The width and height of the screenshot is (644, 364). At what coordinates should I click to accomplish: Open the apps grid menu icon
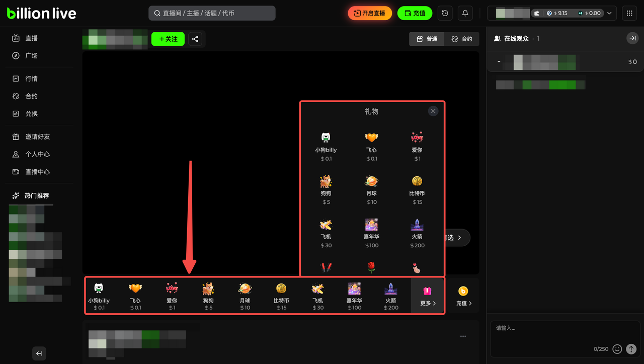(629, 13)
